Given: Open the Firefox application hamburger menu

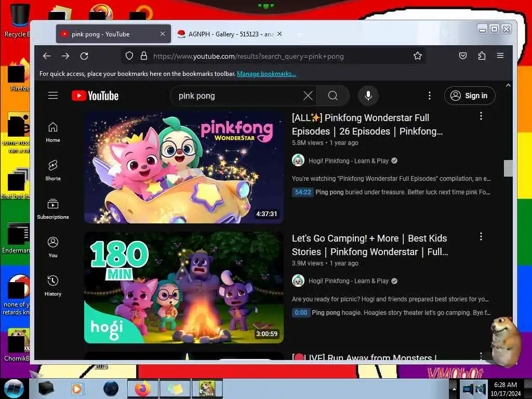Looking at the screenshot, I should (x=500, y=56).
